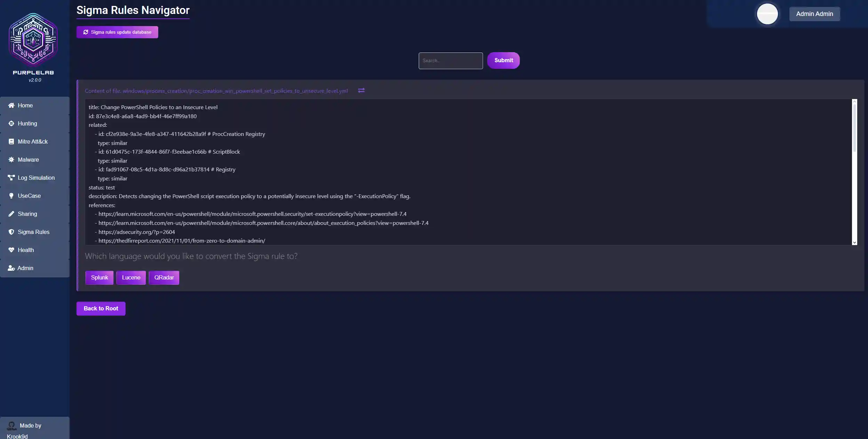Click Back to Root
This screenshot has height=439, width=868.
tap(101, 308)
